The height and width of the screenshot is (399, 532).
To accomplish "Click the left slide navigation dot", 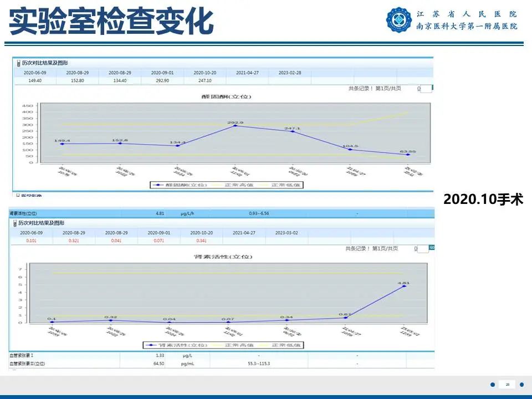I will (x=493, y=385).
